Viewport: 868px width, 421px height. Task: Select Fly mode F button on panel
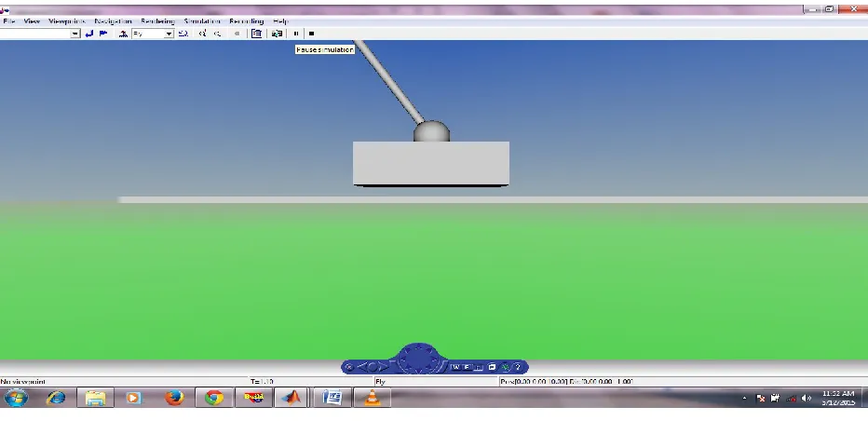tap(467, 367)
